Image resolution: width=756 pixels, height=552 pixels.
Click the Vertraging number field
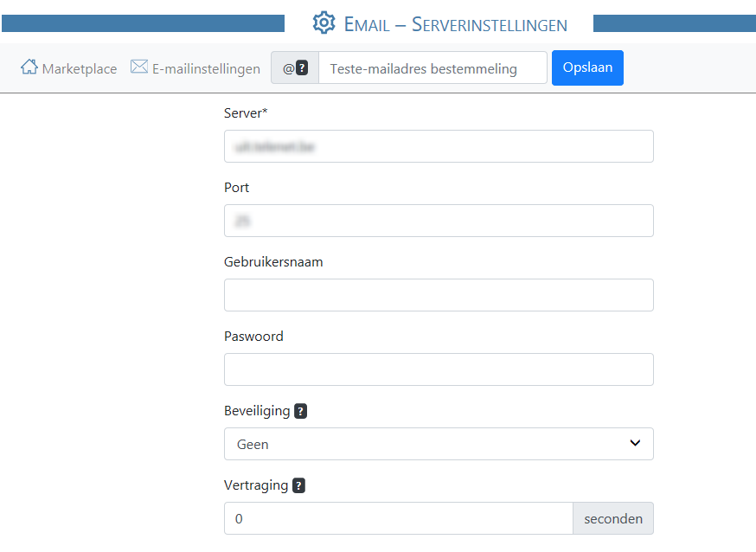[398, 518]
